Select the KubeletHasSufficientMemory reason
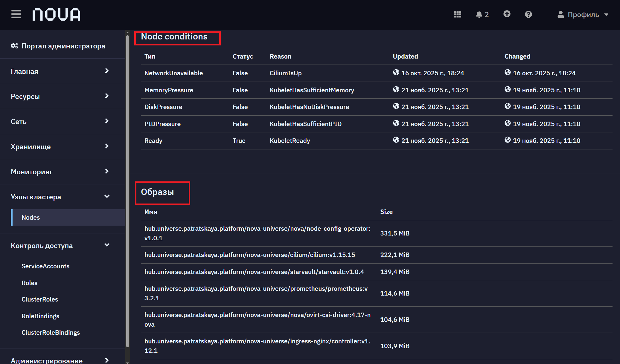 [x=312, y=90]
